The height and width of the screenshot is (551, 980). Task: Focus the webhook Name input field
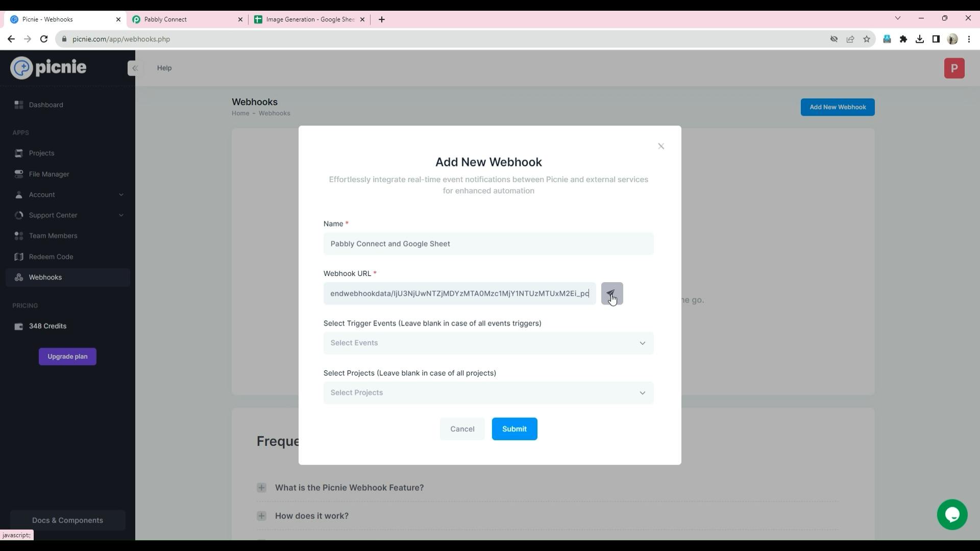point(488,244)
